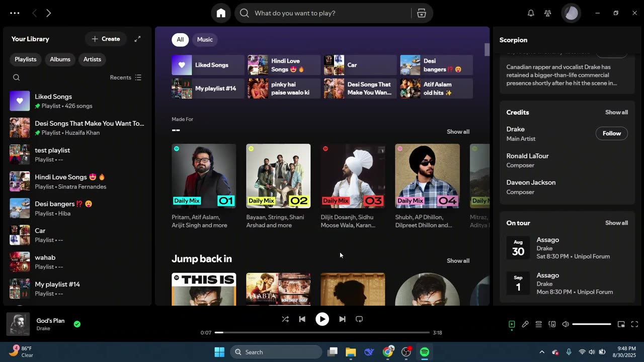The height and width of the screenshot is (362, 644).
Task: Select the Music filter tab
Action: click(x=205, y=39)
